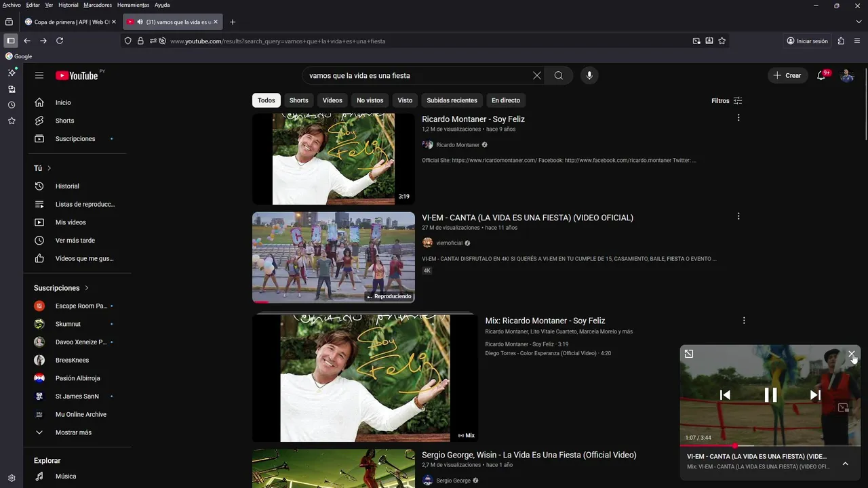This screenshot has height=488, width=868.
Task: Pause the miniplayer video
Action: click(x=771, y=395)
